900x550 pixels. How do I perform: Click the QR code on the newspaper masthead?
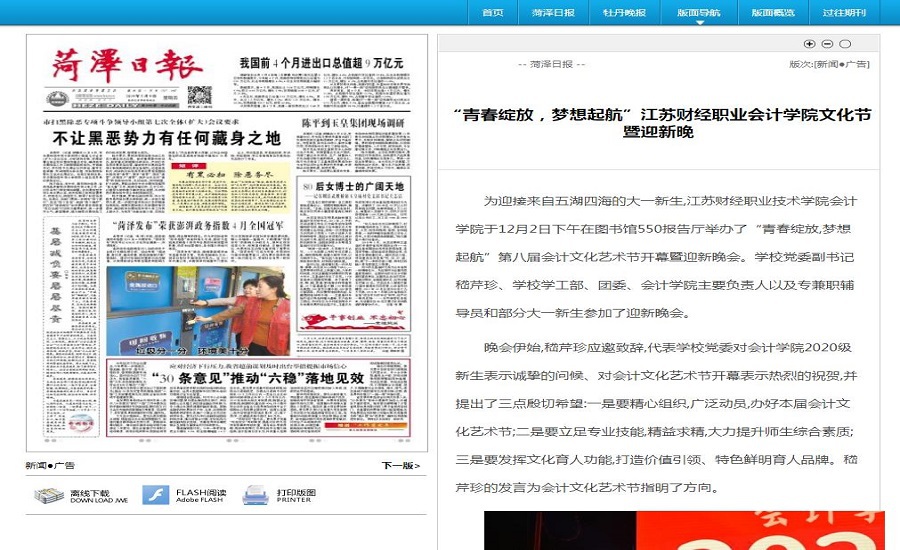(x=199, y=96)
